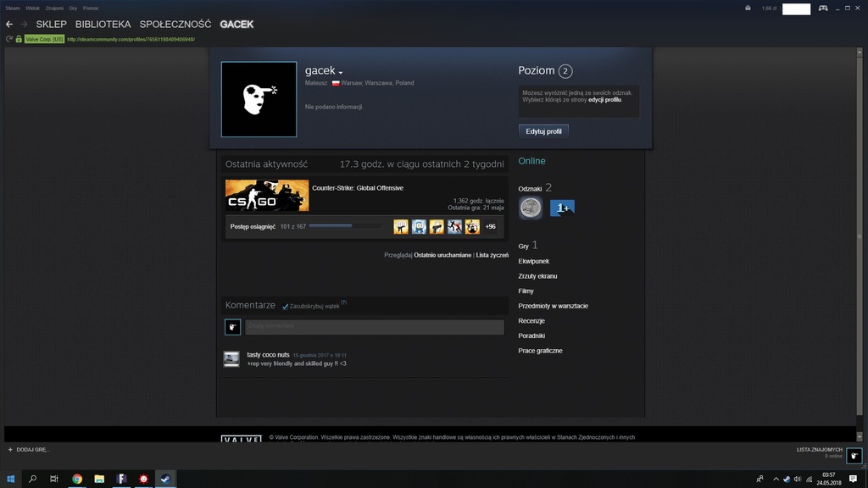Open friends list avatar icon
This screenshot has width=868, height=488.
854,455
